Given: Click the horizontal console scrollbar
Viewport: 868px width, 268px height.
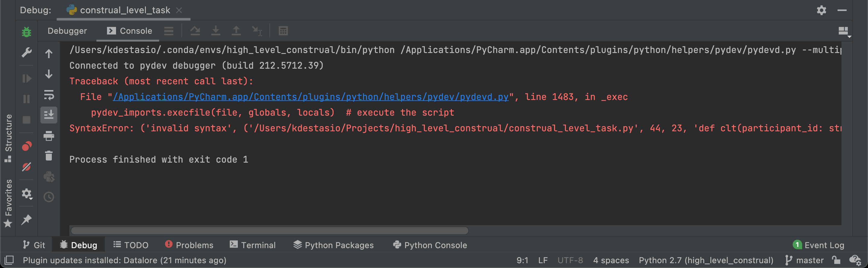Looking at the screenshot, I should 269,231.
